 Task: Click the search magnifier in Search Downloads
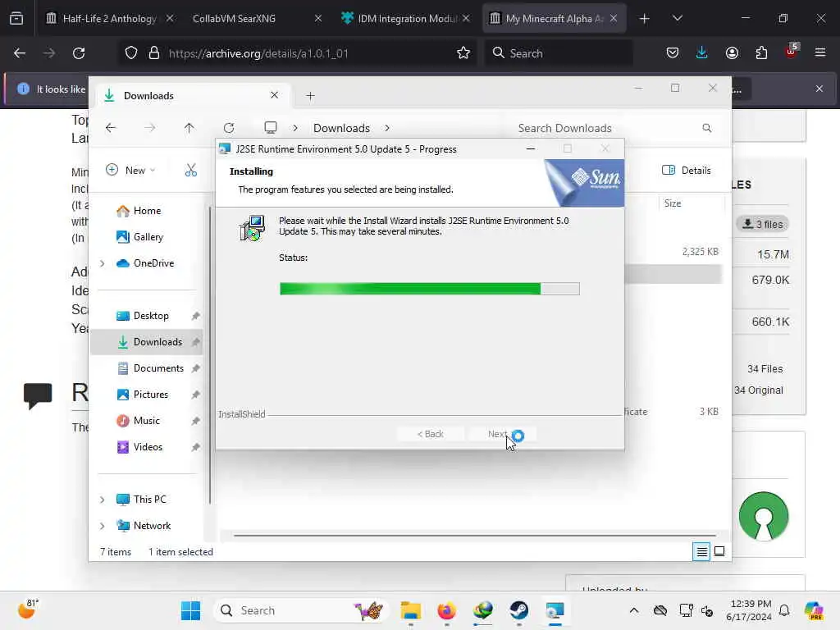[706, 128]
